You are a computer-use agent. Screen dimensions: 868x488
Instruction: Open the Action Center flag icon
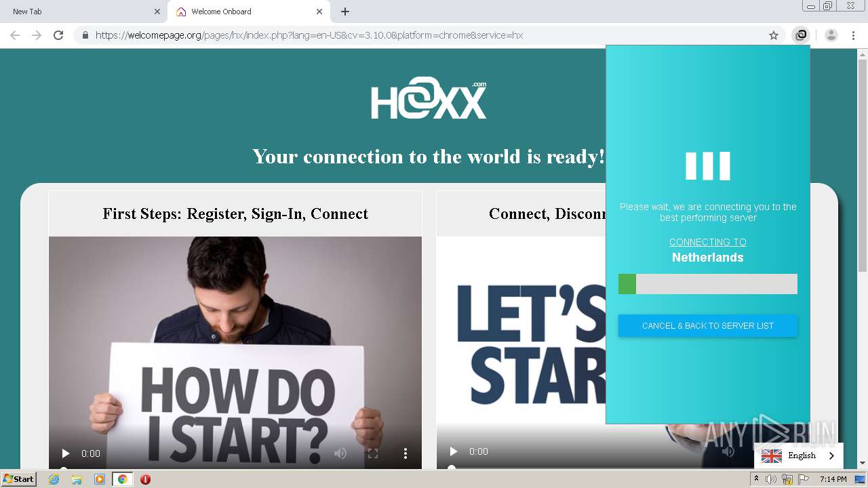point(804,479)
